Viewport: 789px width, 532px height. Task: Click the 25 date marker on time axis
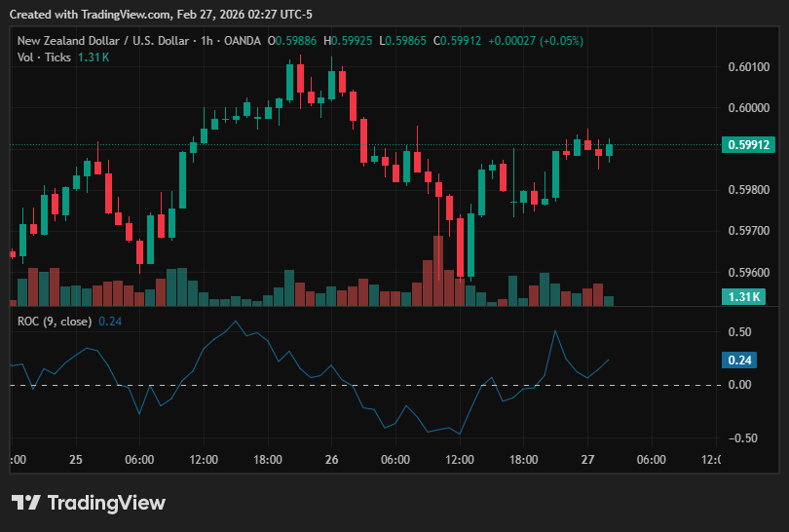(x=76, y=460)
